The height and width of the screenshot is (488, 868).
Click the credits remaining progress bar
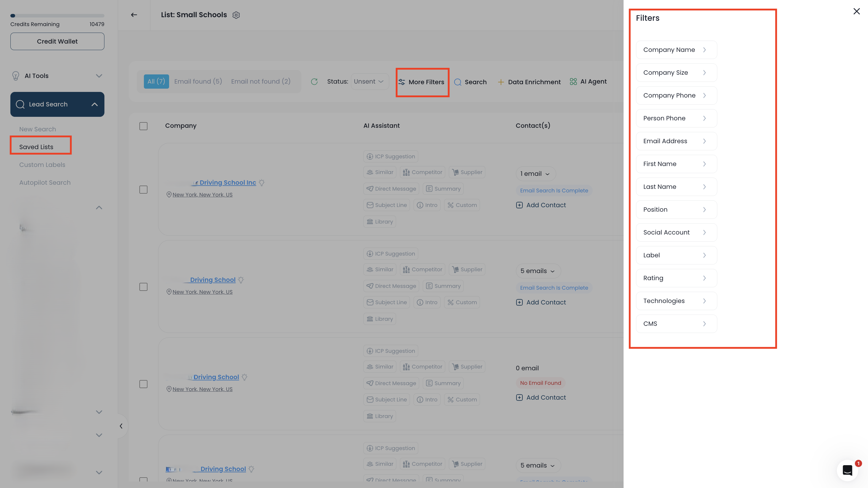[57, 15]
